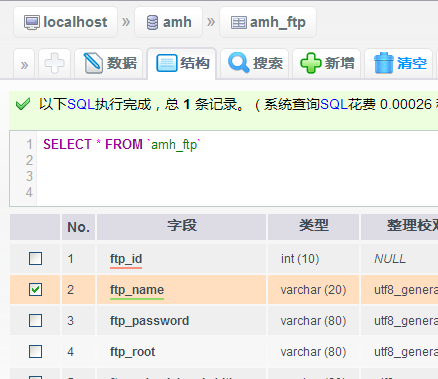Click line number 1 in SQL editor
Viewport: 438px width, 379px height.
(29, 145)
